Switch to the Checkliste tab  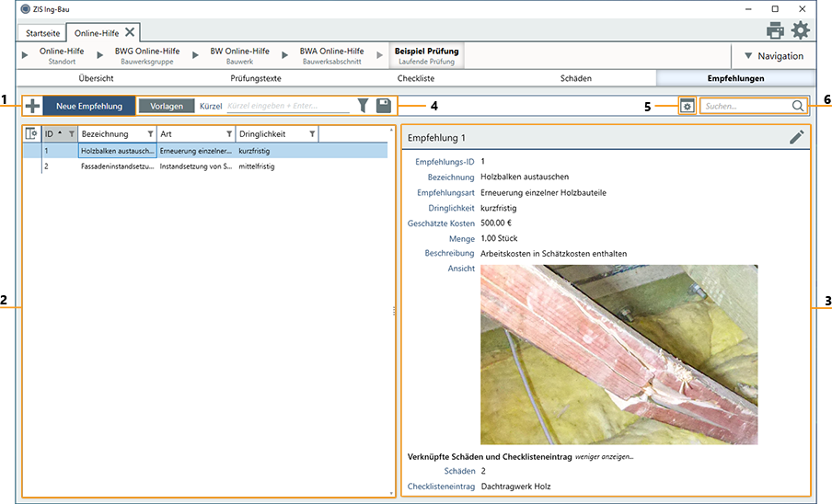click(415, 78)
